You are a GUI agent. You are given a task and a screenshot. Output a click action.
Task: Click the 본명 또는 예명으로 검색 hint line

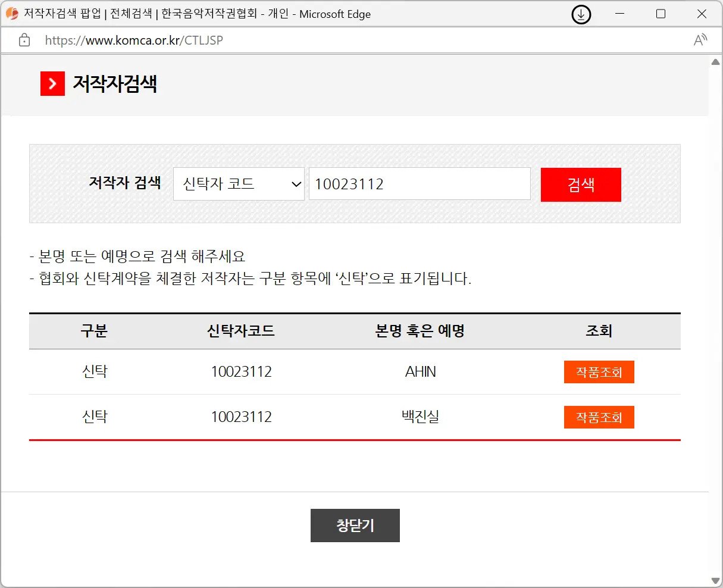(x=137, y=257)
